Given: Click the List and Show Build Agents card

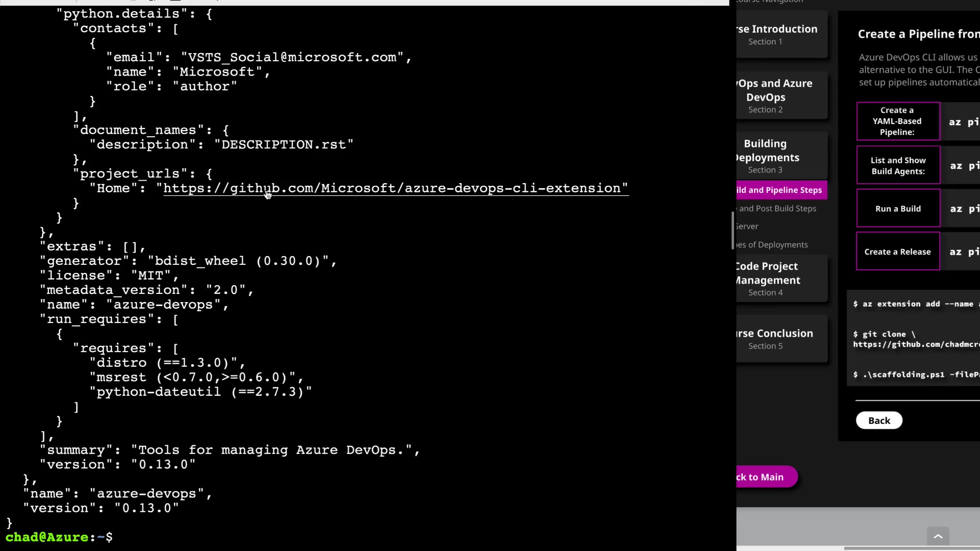Looking at the screenshot, I should (897, 165).
